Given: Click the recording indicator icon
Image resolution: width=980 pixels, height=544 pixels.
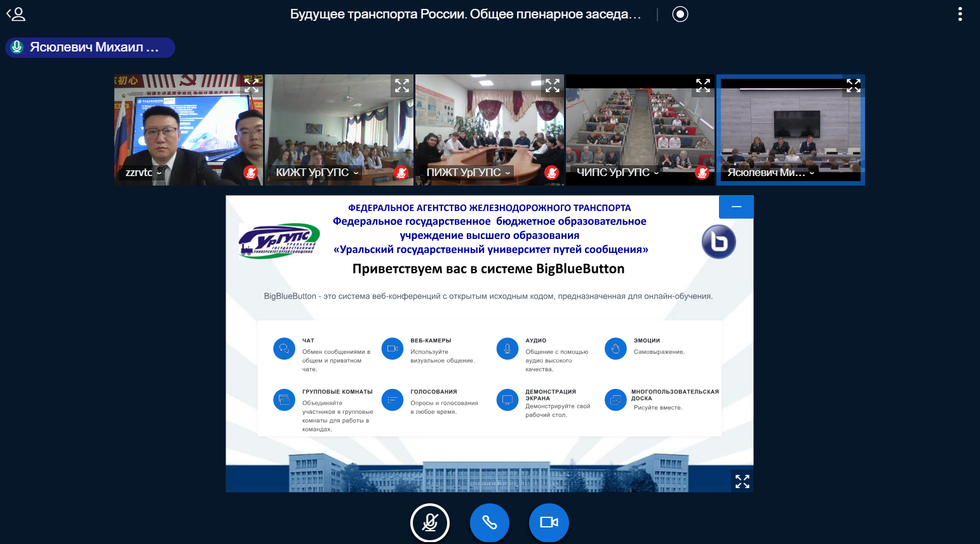Looking at the screenshot, I should (x=680, y=14).
